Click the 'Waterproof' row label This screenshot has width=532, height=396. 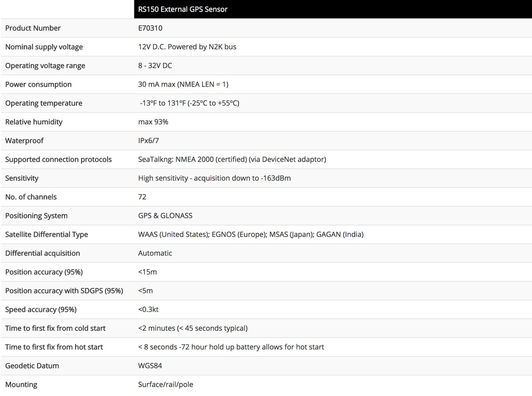coord(24,140)
